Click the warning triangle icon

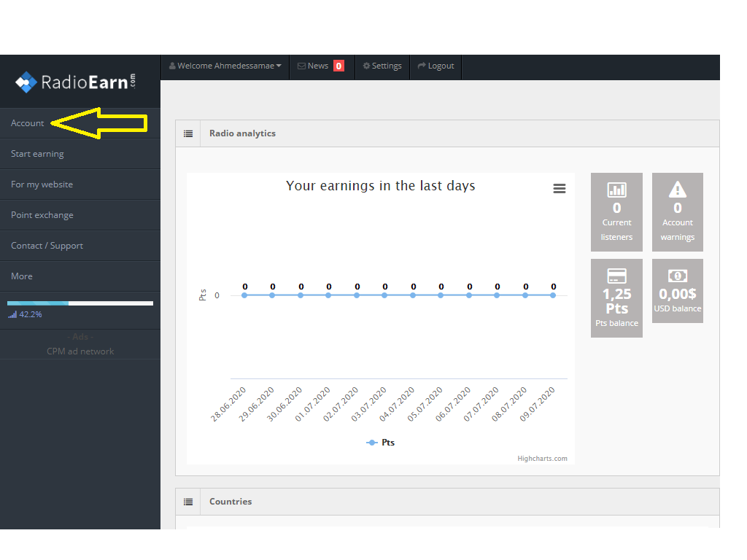678,190
